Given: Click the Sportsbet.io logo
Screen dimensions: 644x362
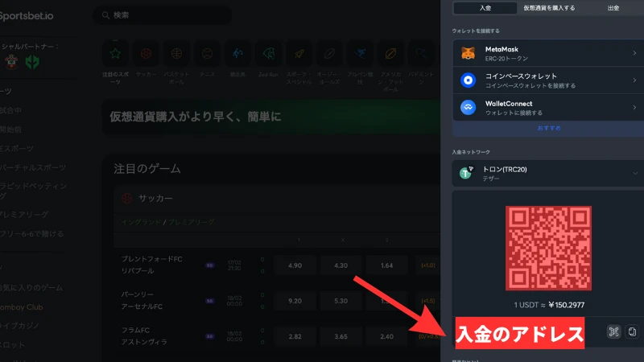Looking at the screenshot, I should 27,15.
